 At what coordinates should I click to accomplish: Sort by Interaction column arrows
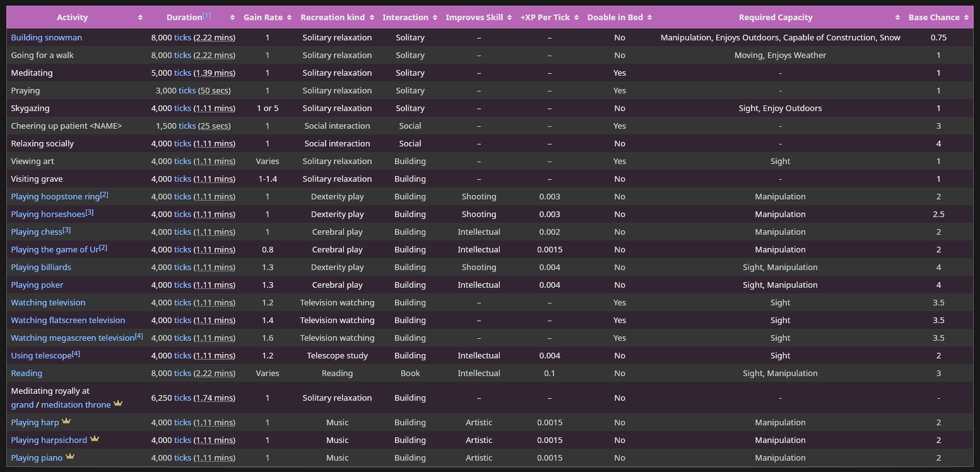[435, 18]
